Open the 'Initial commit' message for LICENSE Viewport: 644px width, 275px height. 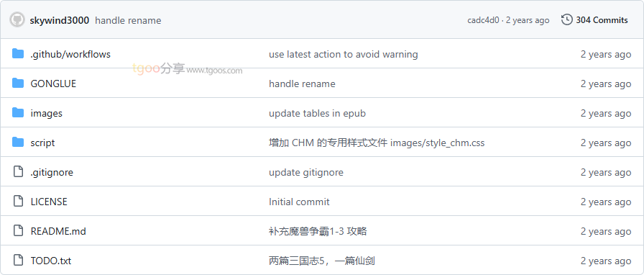(x=299, y=202)
